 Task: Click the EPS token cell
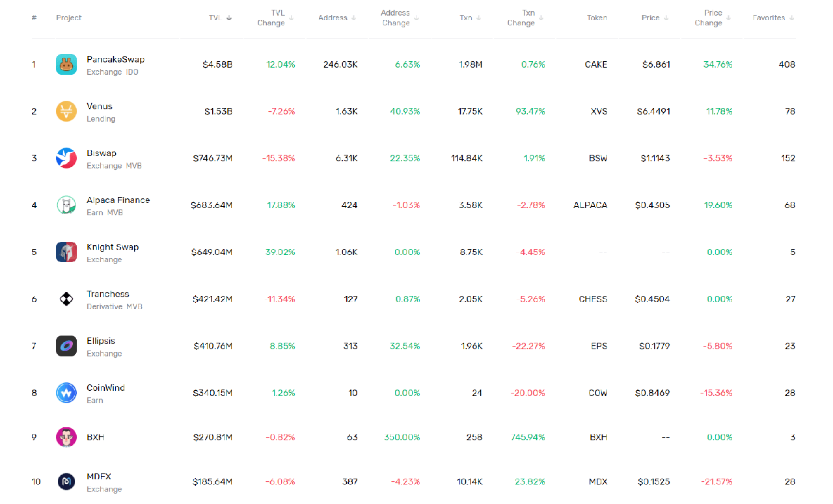point(599,346)
